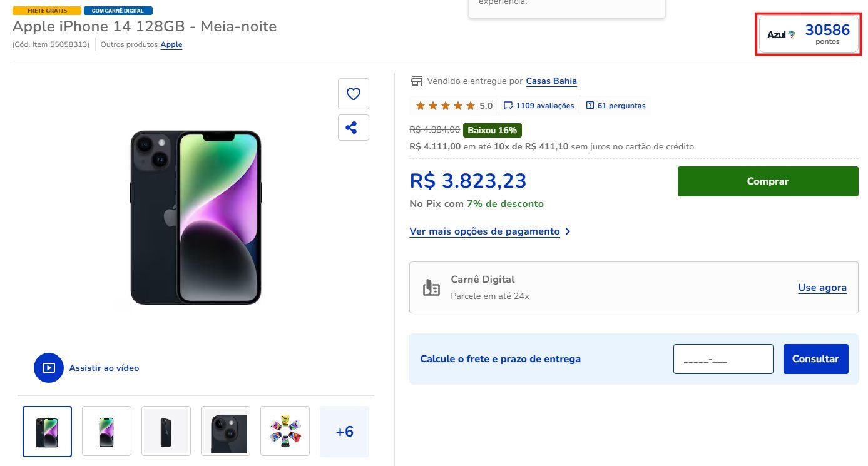Click the Use agora link
Screen dimensions: 868x466
822,288
